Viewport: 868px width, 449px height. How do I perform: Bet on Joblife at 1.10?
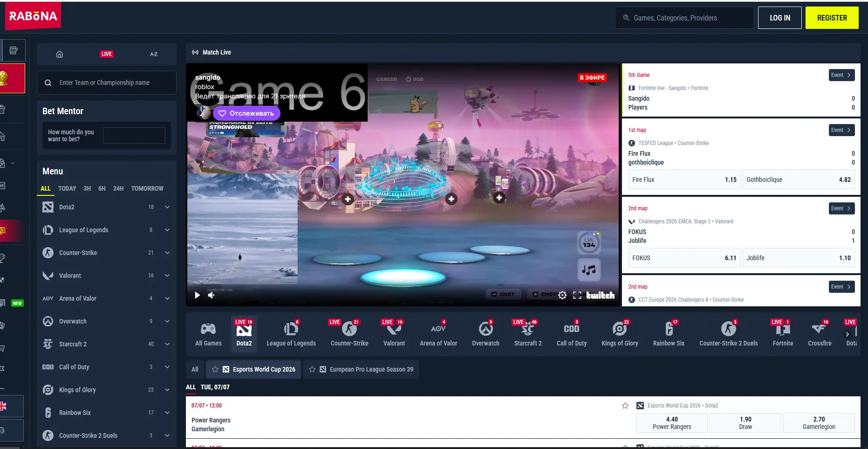(x=799, y=258)
